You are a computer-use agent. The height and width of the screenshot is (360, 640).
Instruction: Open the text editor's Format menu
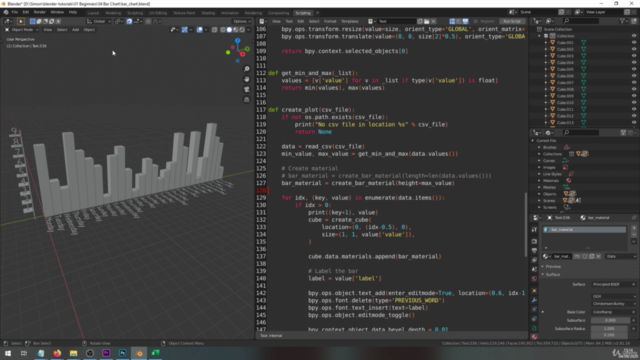[330, 21]
